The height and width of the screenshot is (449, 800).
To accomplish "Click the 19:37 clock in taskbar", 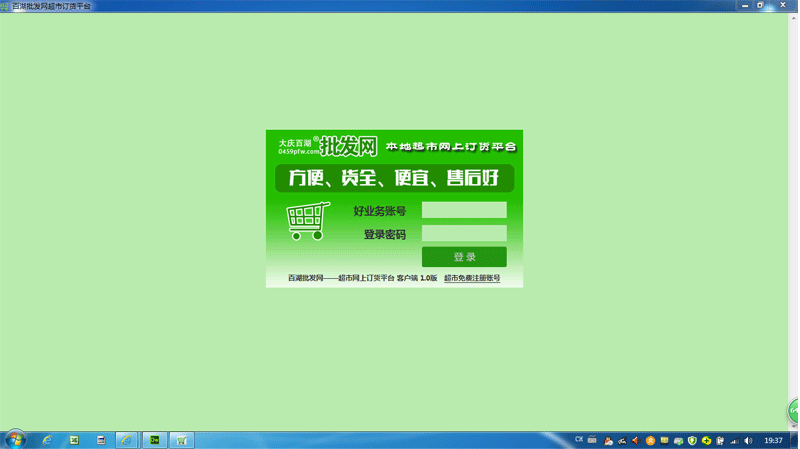I will click(x=773, y=440).
